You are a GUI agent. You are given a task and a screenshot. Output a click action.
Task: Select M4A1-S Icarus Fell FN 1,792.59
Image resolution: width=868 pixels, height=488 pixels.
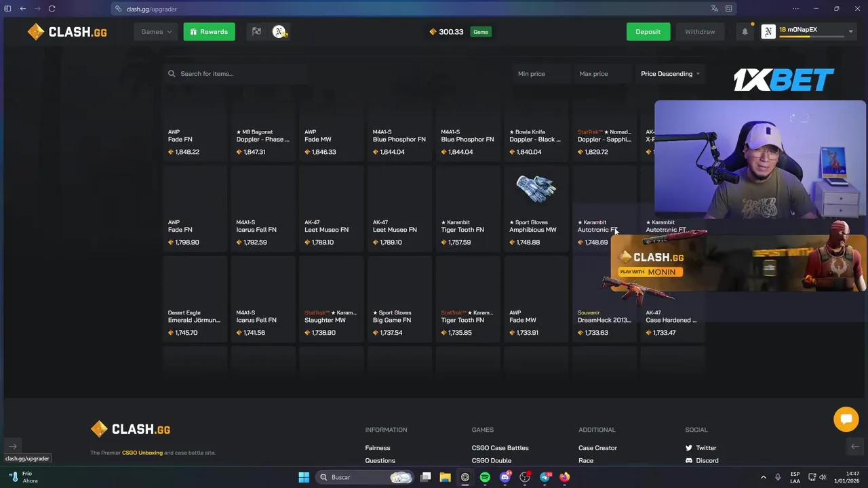click(263, 209)
